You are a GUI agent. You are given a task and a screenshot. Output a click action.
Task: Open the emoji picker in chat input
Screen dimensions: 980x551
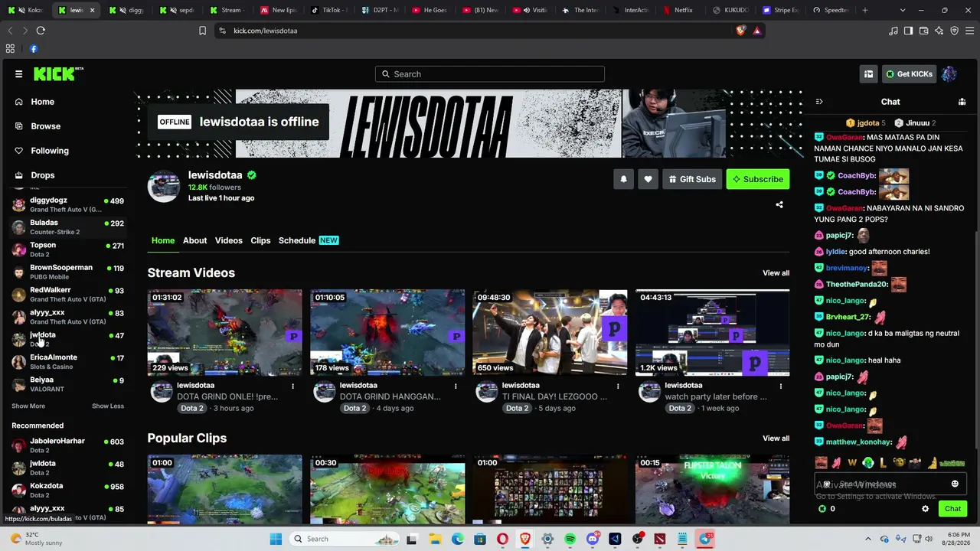[955, 484]
